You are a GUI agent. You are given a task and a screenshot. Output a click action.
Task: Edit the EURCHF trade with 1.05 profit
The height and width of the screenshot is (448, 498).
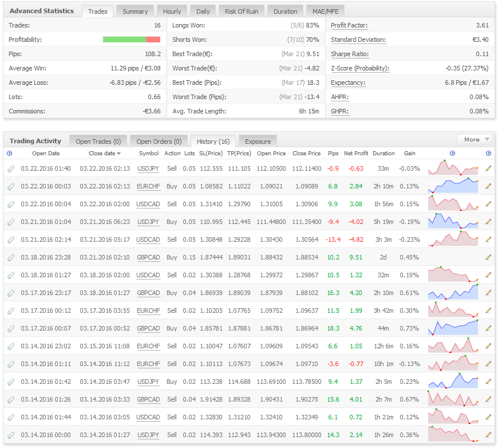tap(488, 346)
